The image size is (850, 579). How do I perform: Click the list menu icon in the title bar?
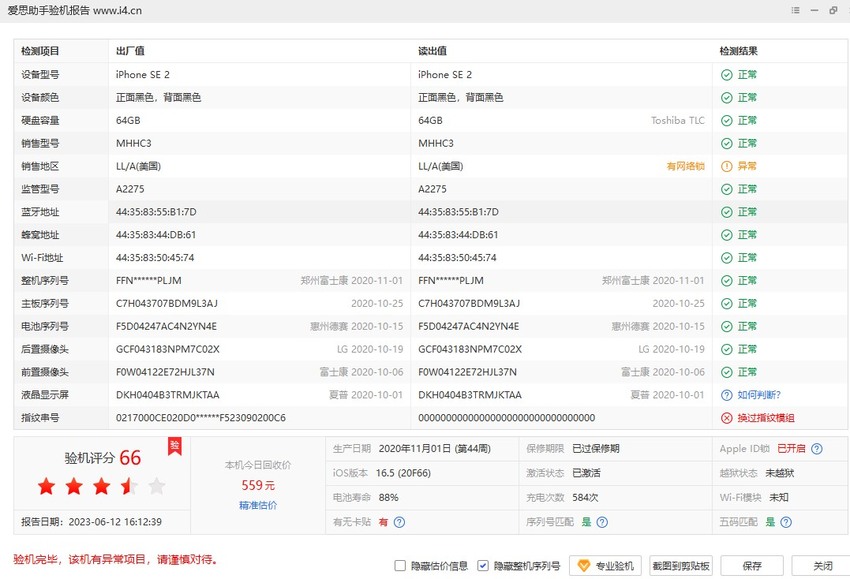795,10
